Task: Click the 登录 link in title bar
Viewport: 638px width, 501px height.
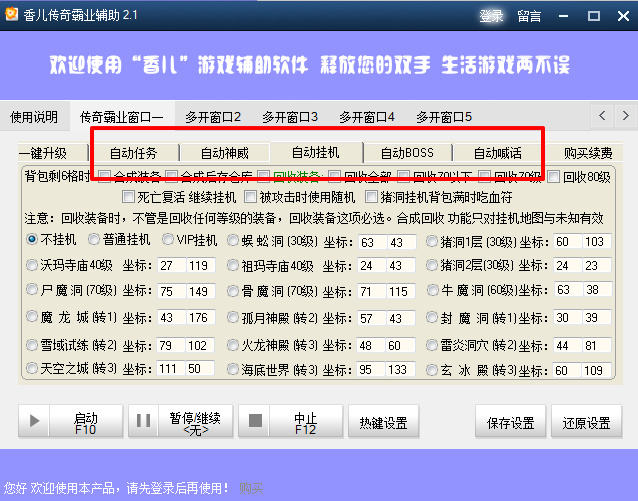Action: (x=491, y=16)
